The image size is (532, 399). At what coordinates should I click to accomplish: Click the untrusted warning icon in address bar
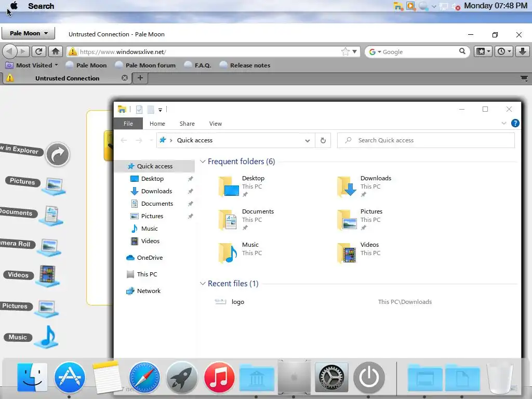tap(72, 51)
